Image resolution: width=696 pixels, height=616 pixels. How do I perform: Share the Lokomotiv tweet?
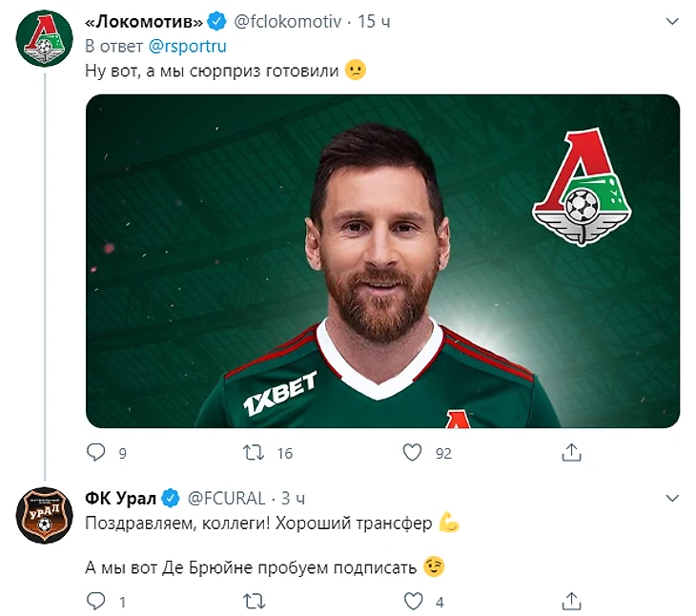[571, 452]
